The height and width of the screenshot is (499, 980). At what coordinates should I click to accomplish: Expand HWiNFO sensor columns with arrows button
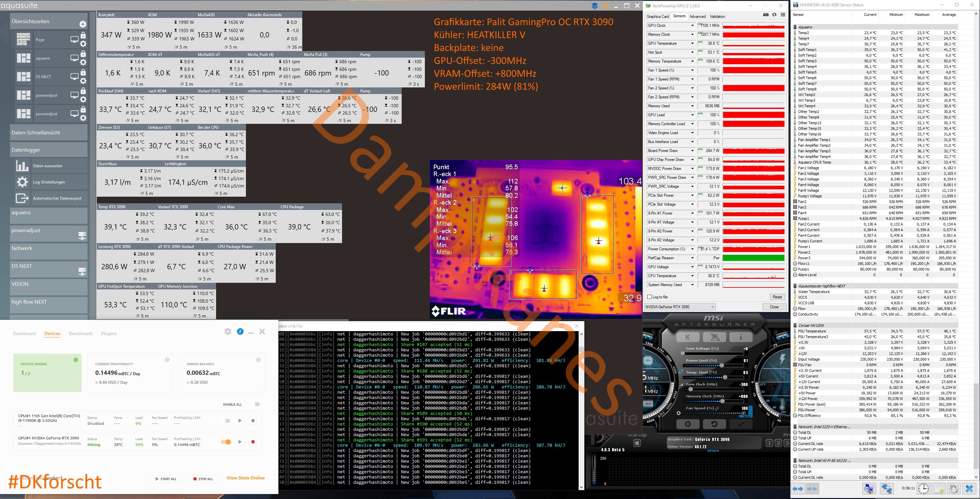pos(798,489)
